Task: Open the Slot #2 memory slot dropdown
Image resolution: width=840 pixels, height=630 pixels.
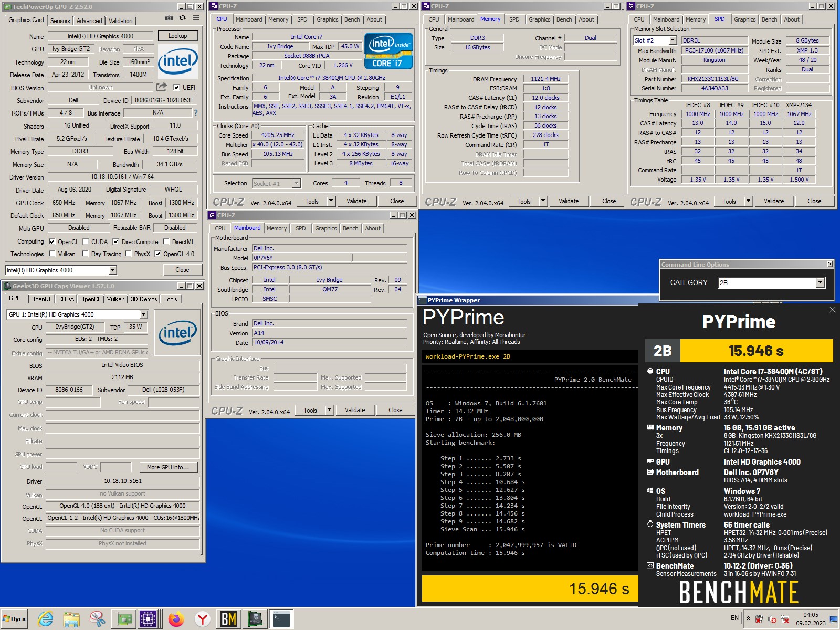Action: point(673,40)
